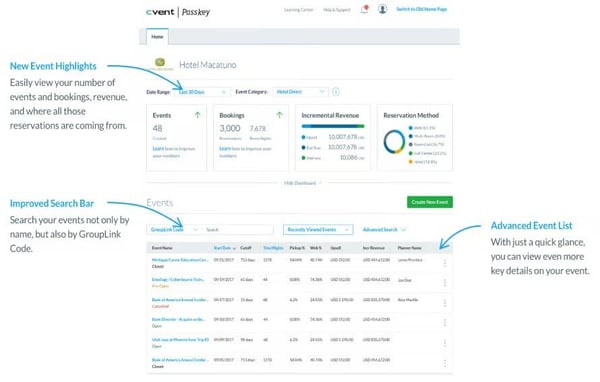The image size is (600, 382).
Task: Click the Incremental Revenue progress bar
Action: pos(333,126)
